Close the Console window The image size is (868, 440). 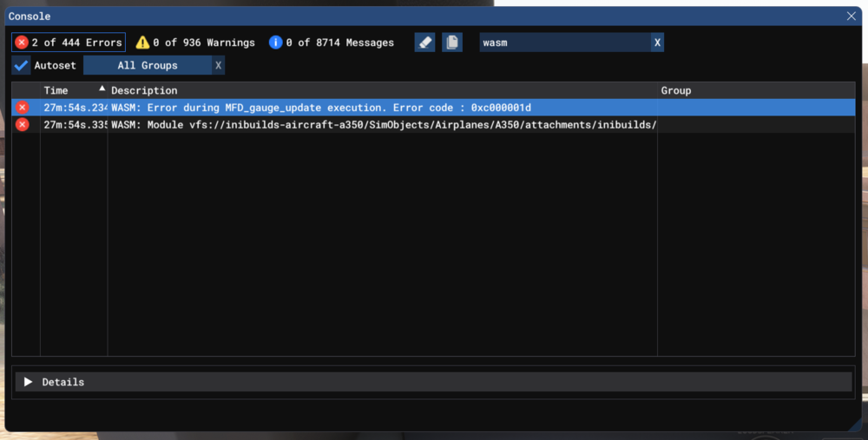pos(851,16)
